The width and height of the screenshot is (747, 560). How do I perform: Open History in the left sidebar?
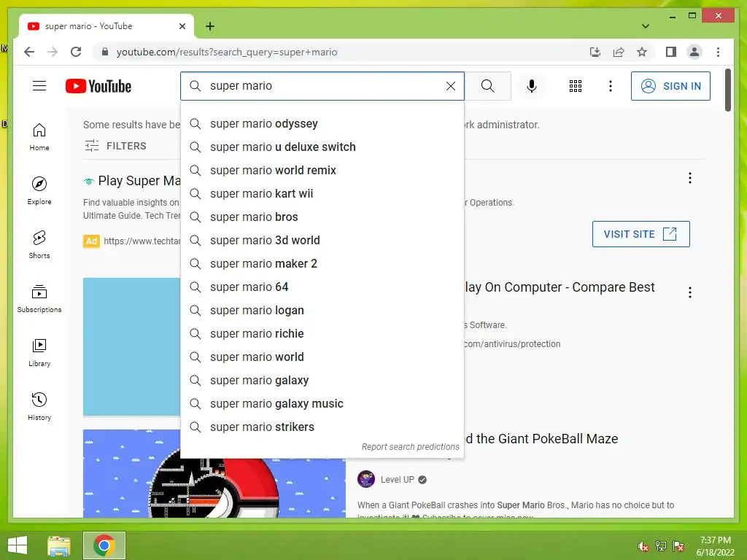(39, 406)
